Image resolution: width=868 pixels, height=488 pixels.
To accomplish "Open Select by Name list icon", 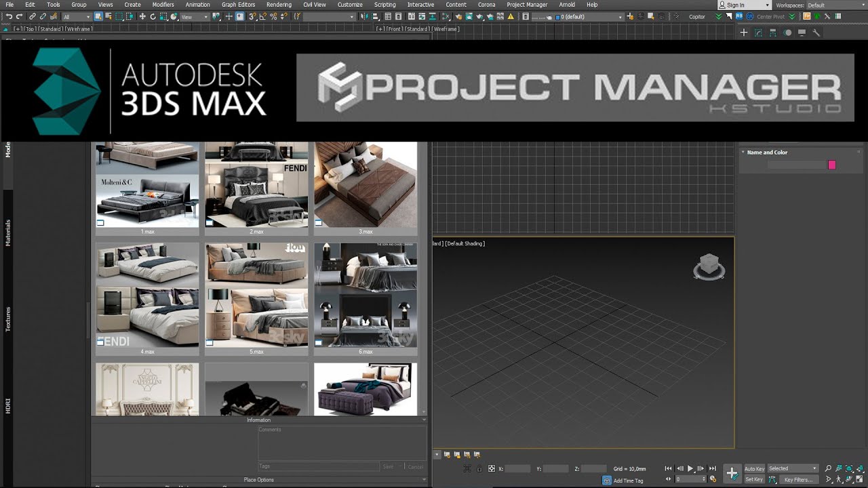I will pos(108,16).
